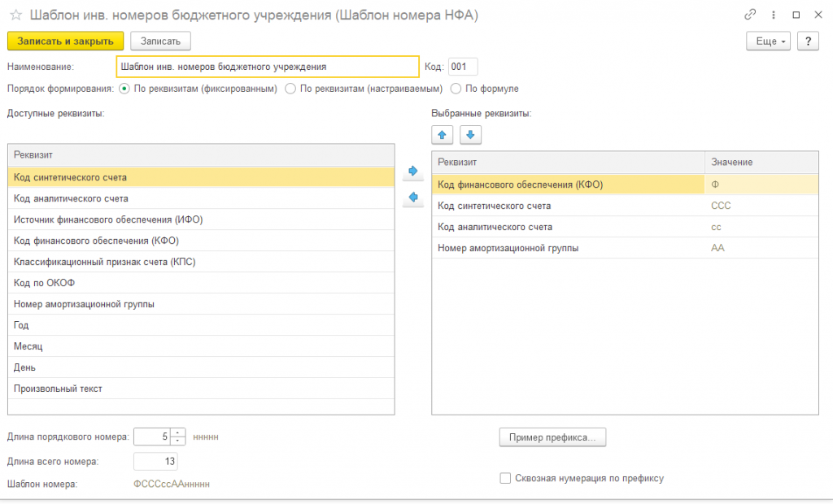Viewport: 833px width, 504px height.
Task: Open the three-dot window options menu
Action: pyautogui.click(x=774, y=15)
